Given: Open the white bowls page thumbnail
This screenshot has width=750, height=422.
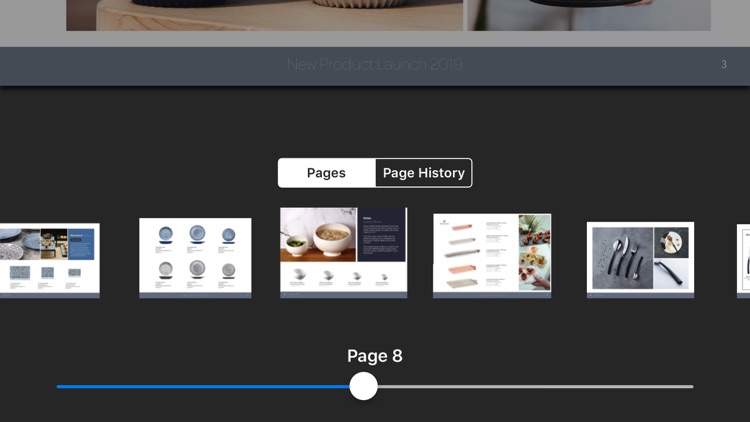Looking at the screenshot, I should (x=343, y=253).
